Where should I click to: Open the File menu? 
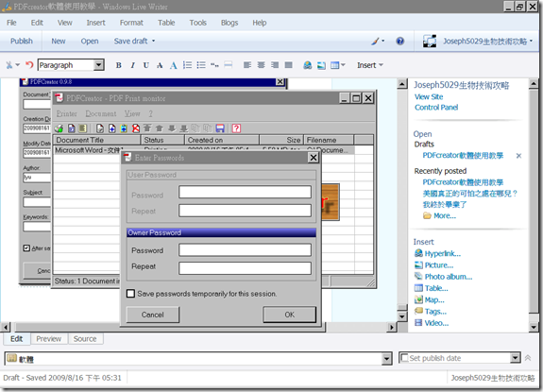[11, 23]
